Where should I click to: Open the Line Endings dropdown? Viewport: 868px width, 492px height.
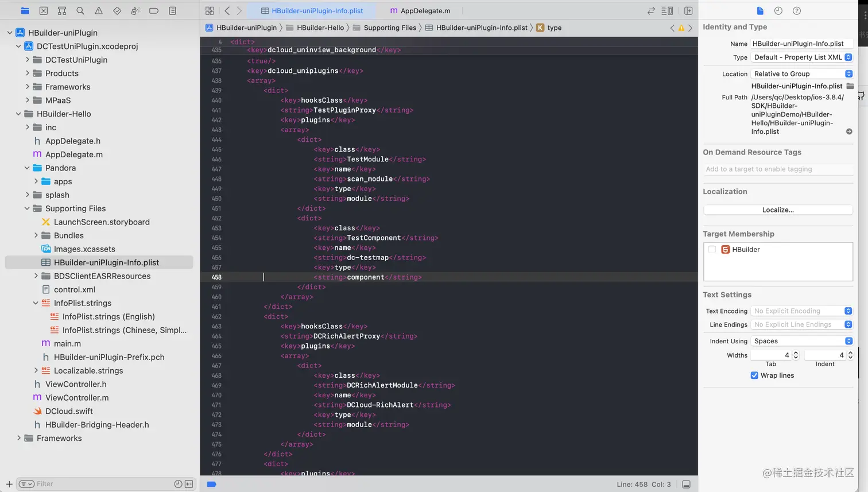click(x=802, y=324)
